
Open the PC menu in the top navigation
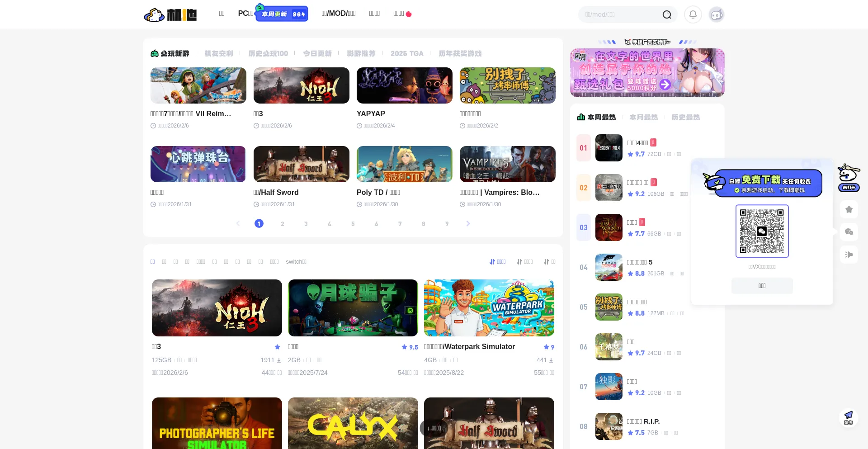click(246, 14)
